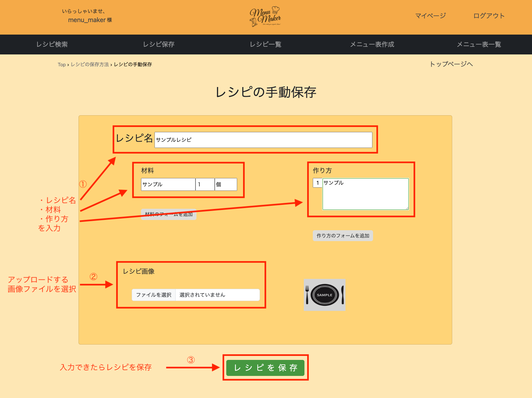Open レシピ検索 menu item

tap(52, 44)
